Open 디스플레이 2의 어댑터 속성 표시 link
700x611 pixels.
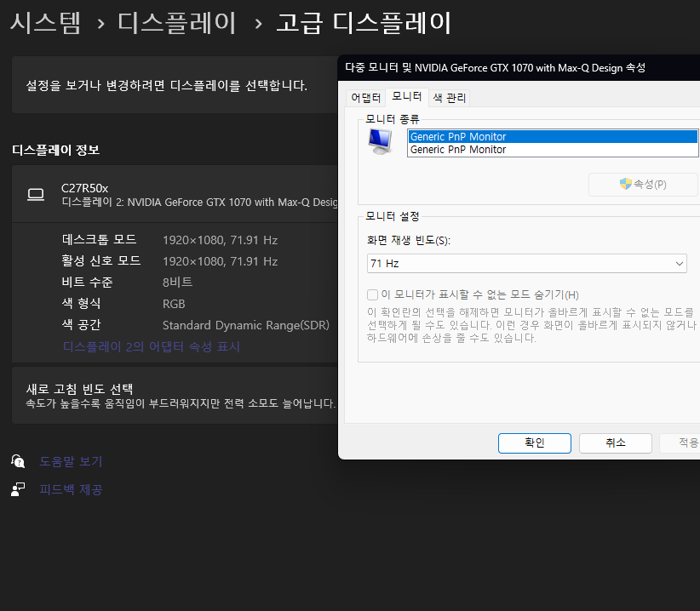click(152, 346)
